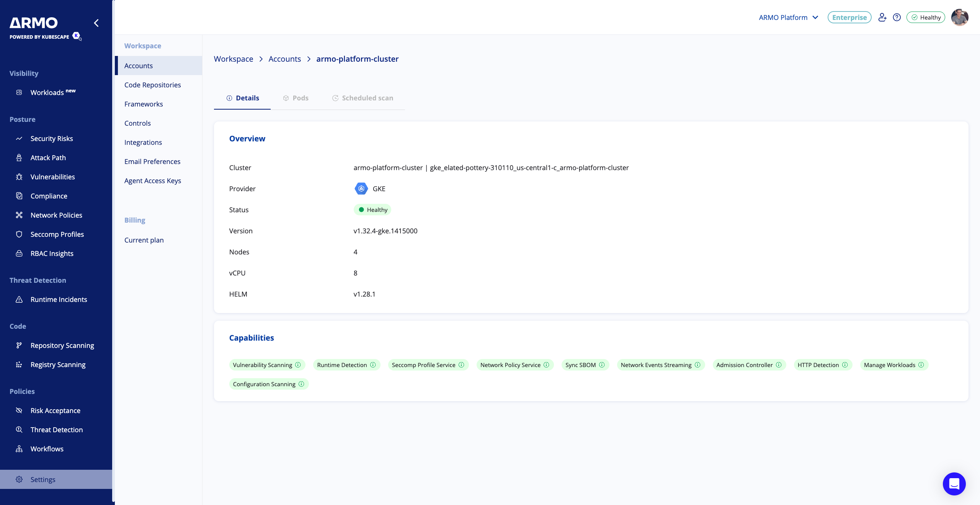Invite a user with the add-user icon

click(x=882, y=17)
